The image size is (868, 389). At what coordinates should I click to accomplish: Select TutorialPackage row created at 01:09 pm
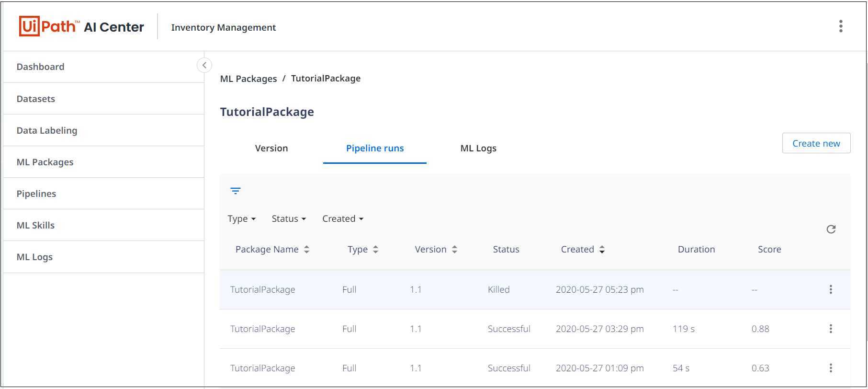535,368
